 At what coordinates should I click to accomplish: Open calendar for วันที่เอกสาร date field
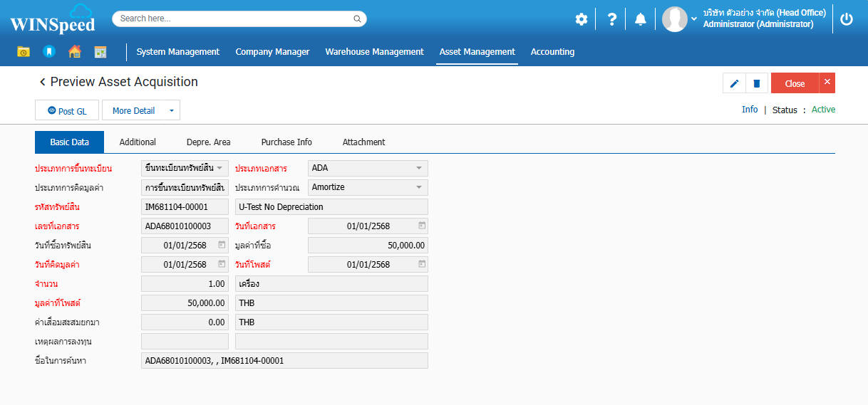point(421,226)
